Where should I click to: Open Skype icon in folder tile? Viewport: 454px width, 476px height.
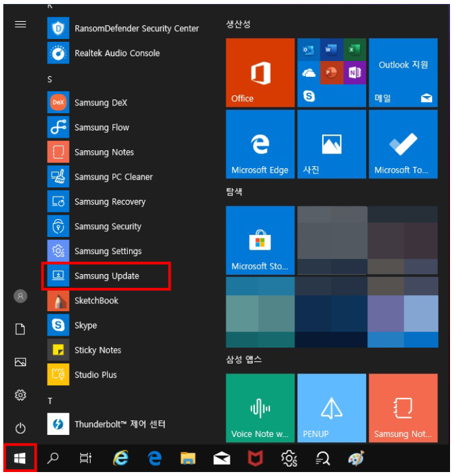(308, 96)
